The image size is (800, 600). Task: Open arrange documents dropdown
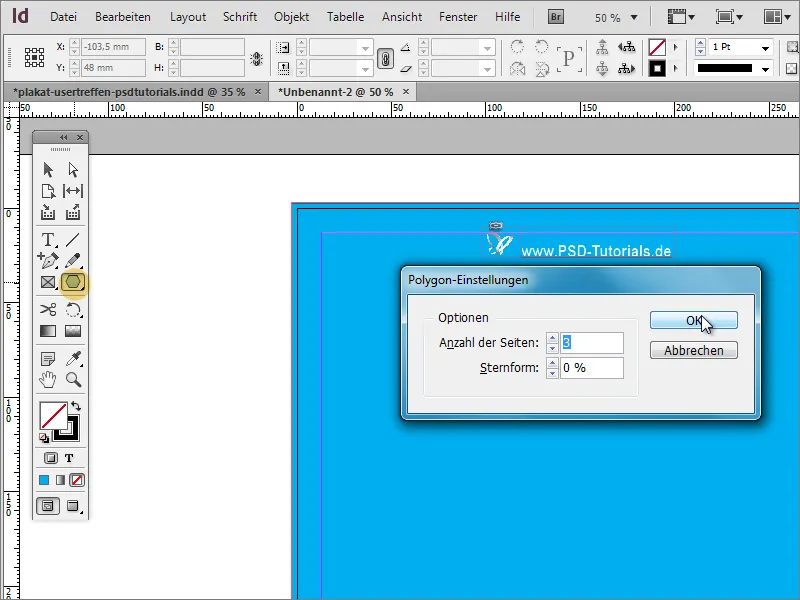pos(777,17)
